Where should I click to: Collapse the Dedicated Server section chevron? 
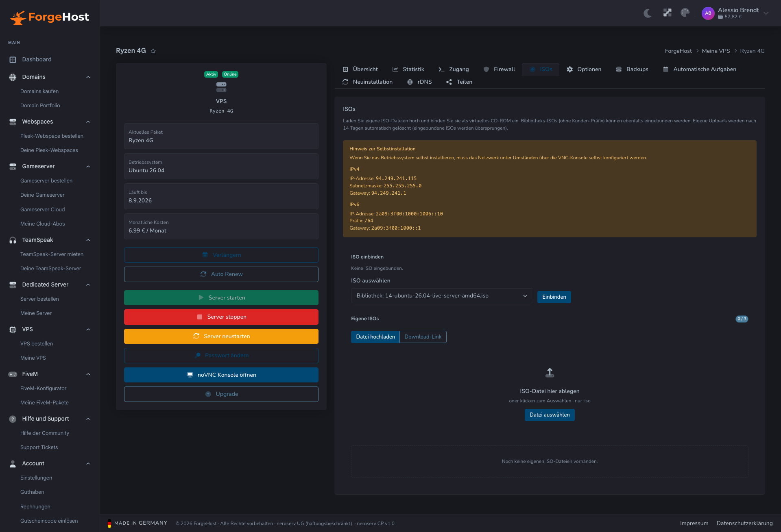[88, 284]
